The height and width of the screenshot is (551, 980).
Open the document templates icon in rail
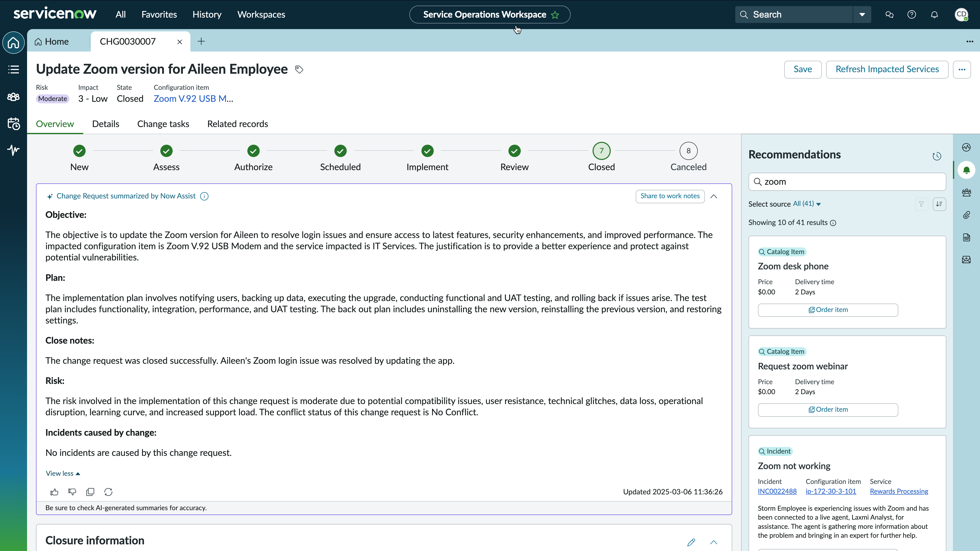[966, 238]
